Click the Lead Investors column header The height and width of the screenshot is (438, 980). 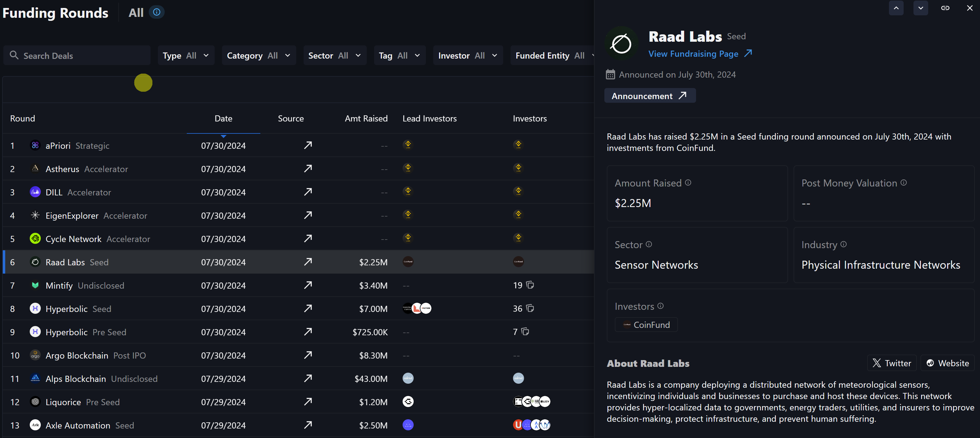430,119
